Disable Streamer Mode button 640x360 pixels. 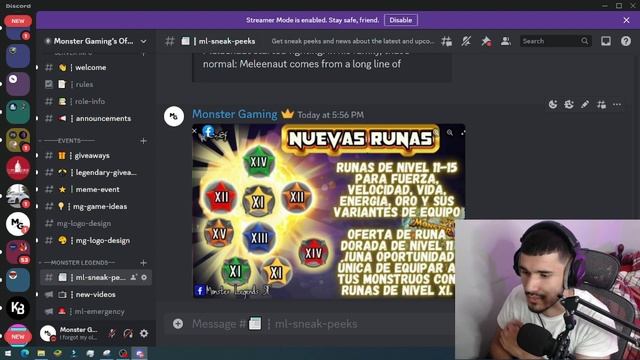400,20
